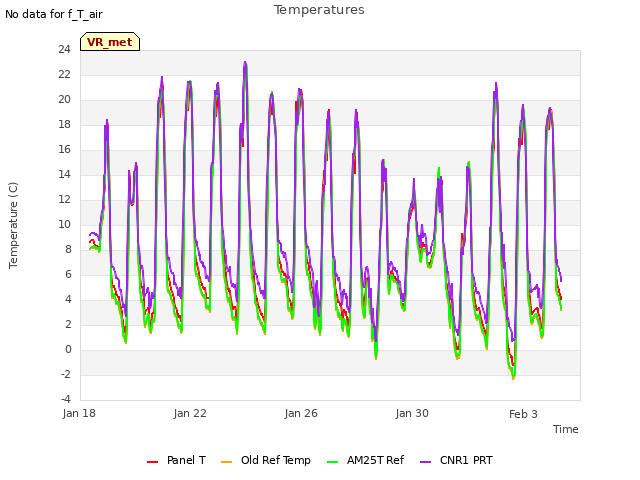Click the 2 y-axis tick label

(x=68, y=324)
